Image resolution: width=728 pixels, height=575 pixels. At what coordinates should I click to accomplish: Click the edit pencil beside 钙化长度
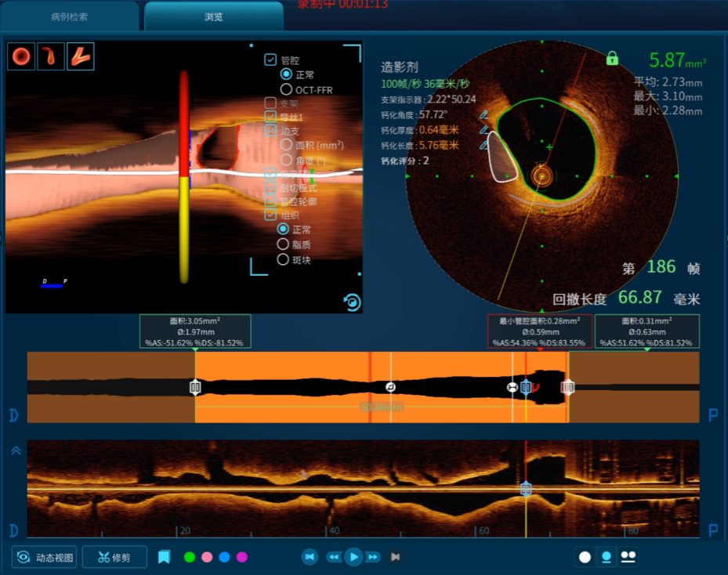[484, 146]
